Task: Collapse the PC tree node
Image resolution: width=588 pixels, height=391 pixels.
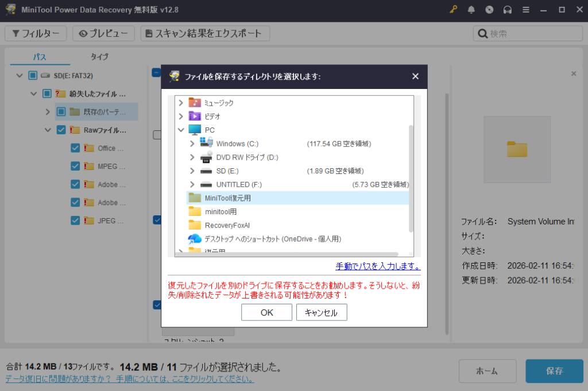Action: pyautogui.click(x=181, y=130)
